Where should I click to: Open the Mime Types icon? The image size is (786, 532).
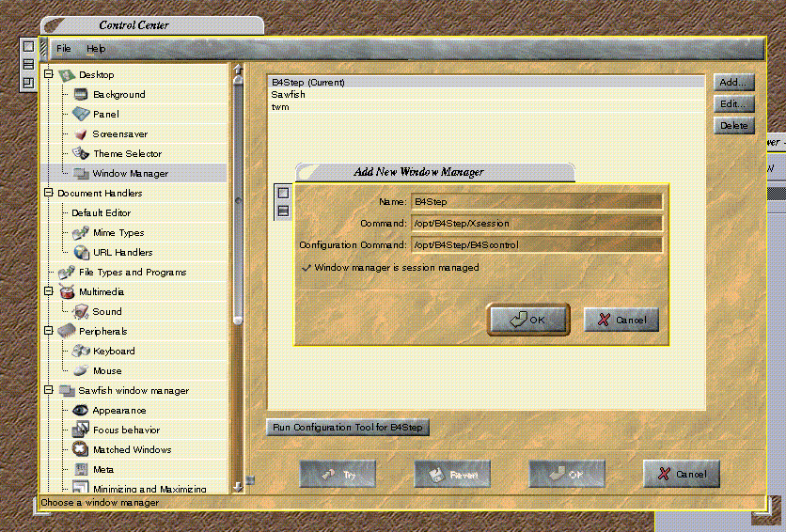pos(81,232)
